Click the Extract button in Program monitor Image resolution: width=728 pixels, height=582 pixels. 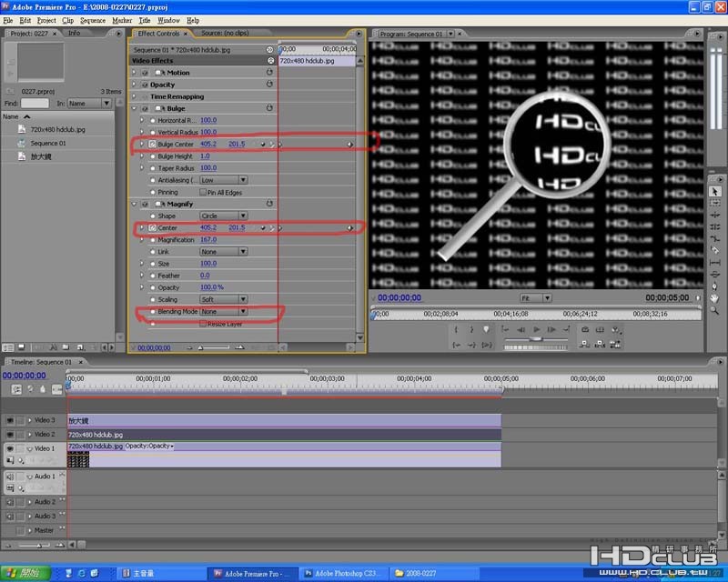click(600, 344)
